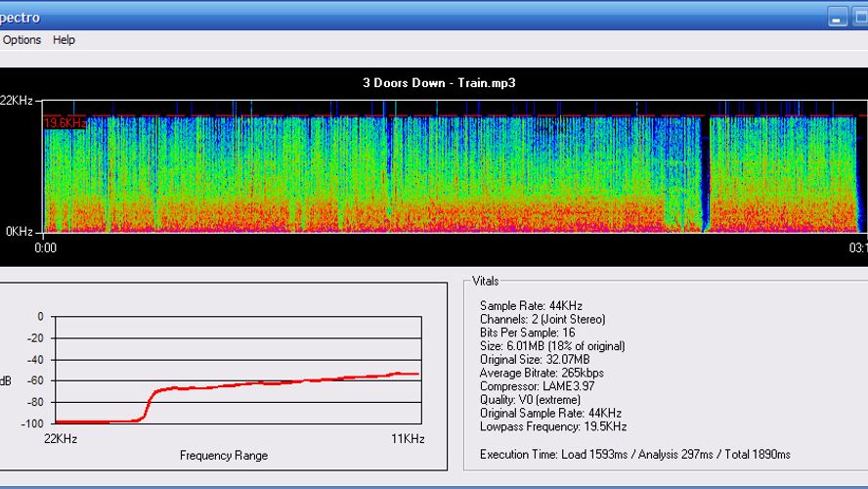Click the Original Sample Rate: 44KHz line
The image size is (868, 489).
tap(550, 413)
